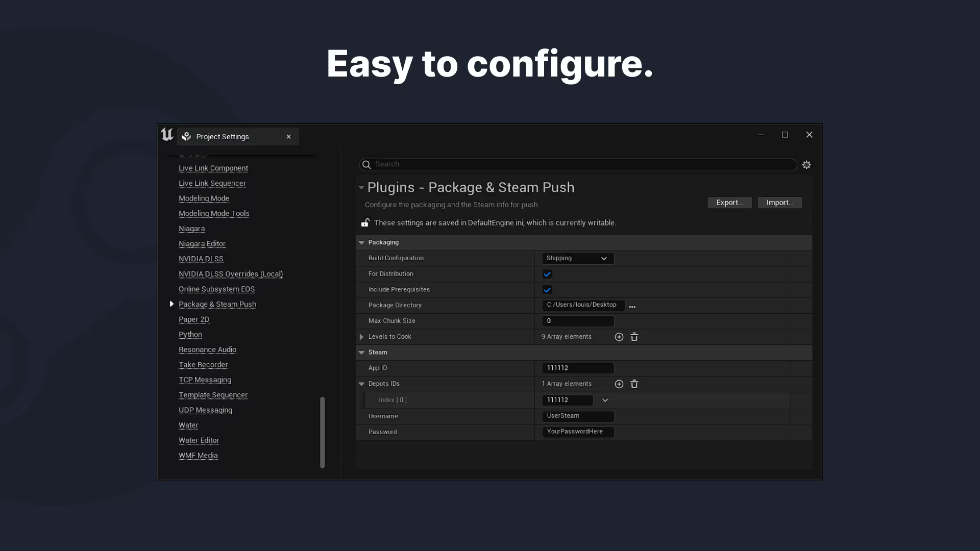Click the Project Settings tab icon
The width and height of the screenshot is (980, 551).
(186, 137)
